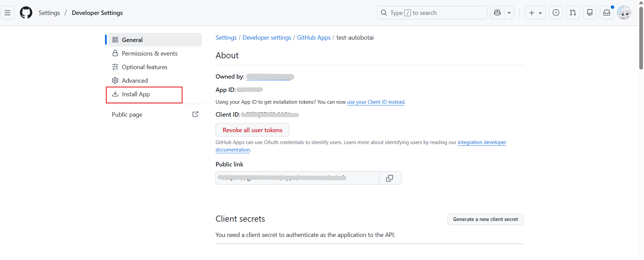Screen dimensions: 644x260
Task: Click Developer Settings in the header
Action: 97,13
